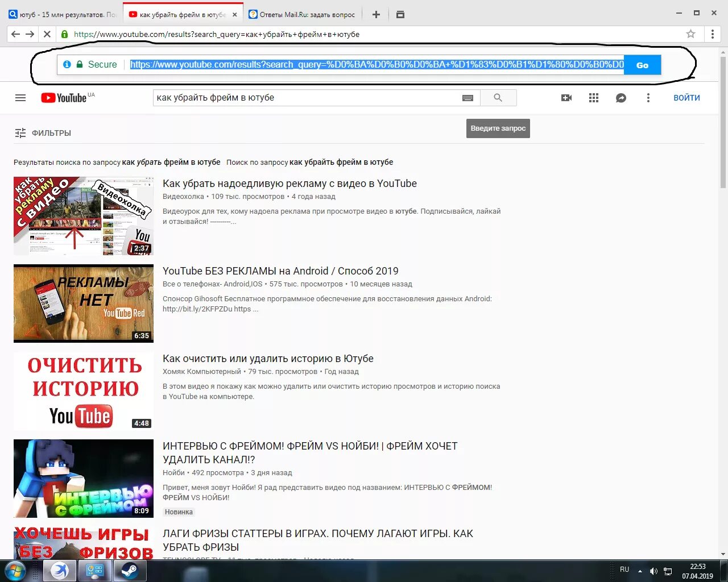Open 'Как убрать надоедливую рекламу с видео в YouTube'
Viewport: 728px width, 582px height.
[289, 184]
